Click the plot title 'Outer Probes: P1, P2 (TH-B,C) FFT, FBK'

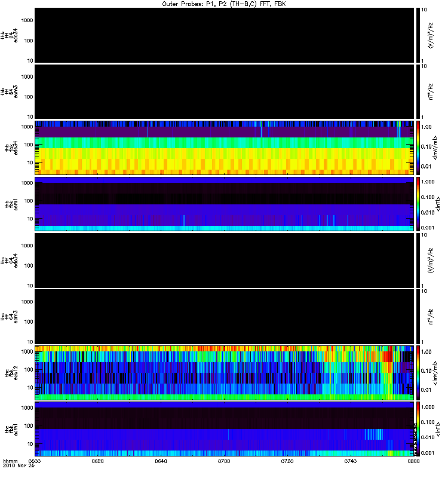(224, 4)
